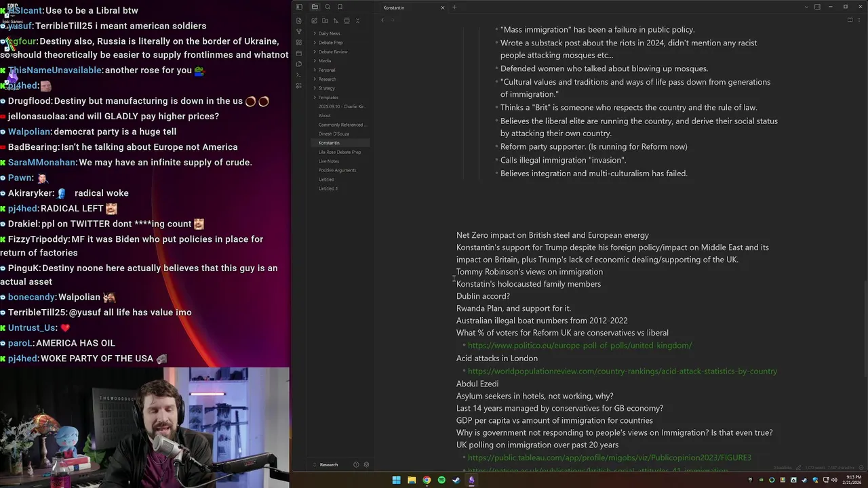The image size is (868, 488).
Task: Open Spotify from taskbar
Action: [441, 480]
